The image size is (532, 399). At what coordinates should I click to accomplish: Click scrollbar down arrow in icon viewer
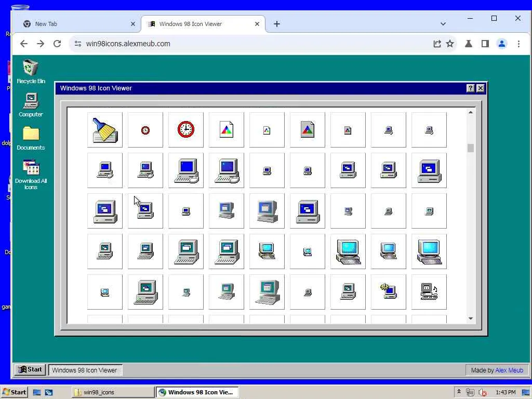471,318
